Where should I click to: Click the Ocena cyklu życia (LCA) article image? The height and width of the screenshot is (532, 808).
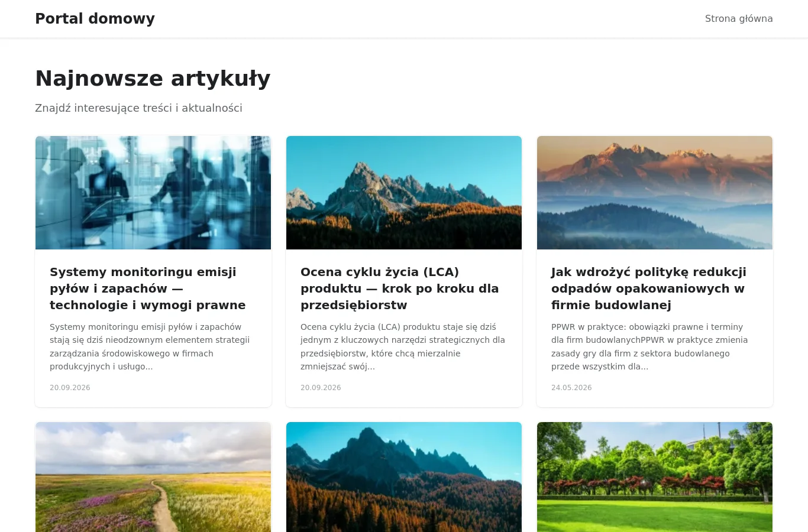[404, 193]
